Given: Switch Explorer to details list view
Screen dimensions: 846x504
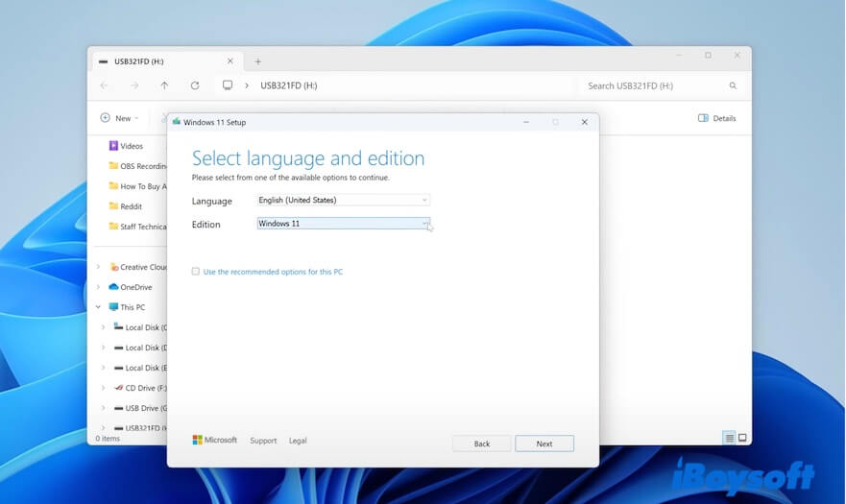Looking at the screenshot, I should tap(729, 438).
